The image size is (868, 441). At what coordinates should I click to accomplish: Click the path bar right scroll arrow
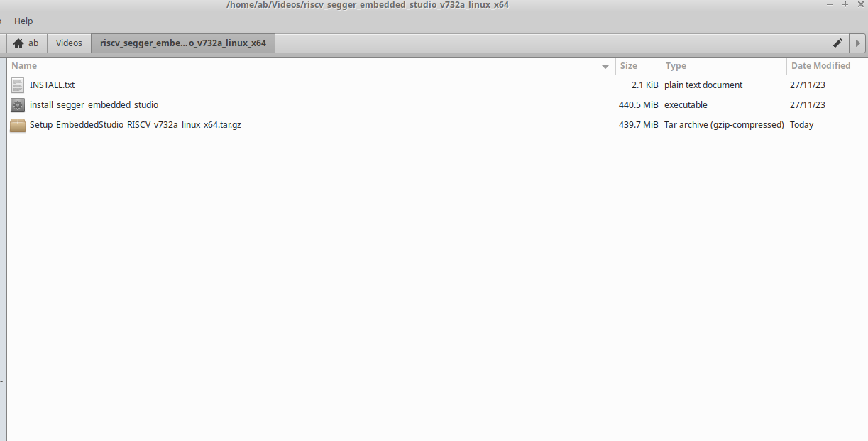(858, 43)
